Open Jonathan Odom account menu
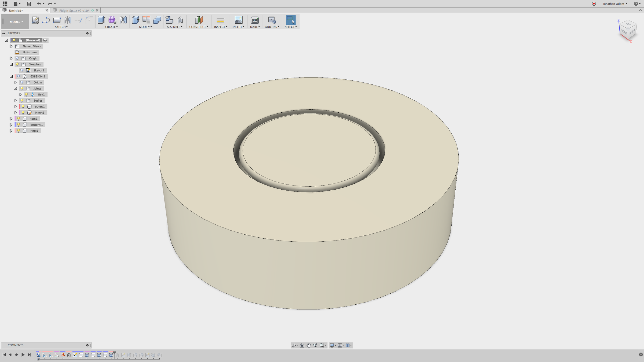 (x=615, y=4)
